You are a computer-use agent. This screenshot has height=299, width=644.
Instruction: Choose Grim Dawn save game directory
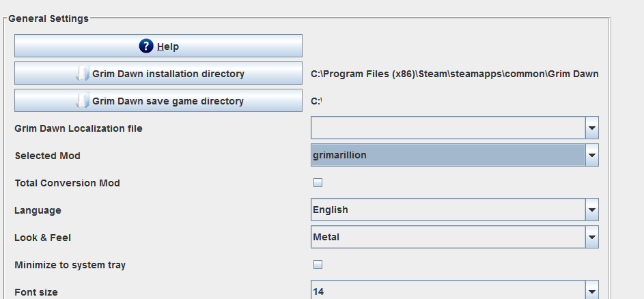[x=158, y=100]
